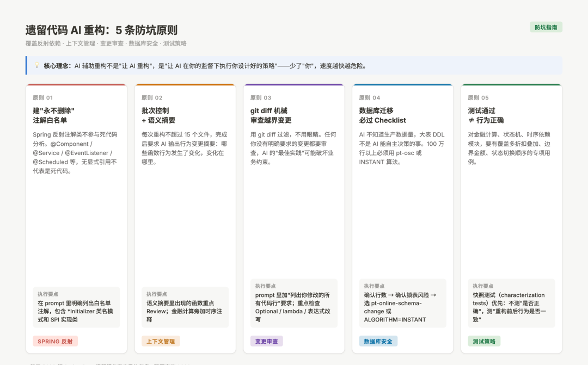Click paragraph starting AI 不知道生产数据量

[402, 148]
